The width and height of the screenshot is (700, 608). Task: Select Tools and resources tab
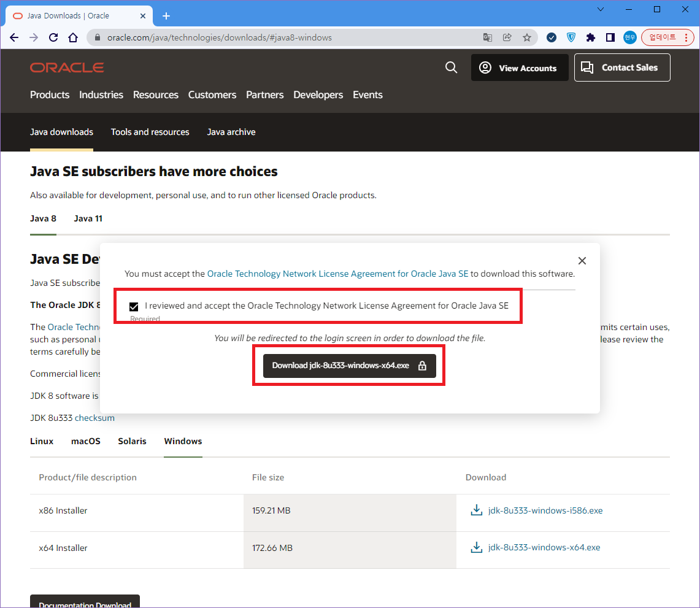(x=150, y=132)
